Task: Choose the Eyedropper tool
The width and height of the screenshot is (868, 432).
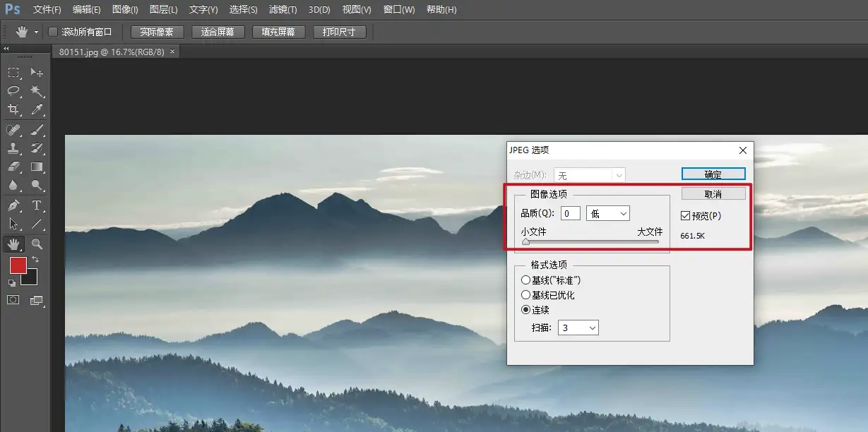Action: coord(37,109)
